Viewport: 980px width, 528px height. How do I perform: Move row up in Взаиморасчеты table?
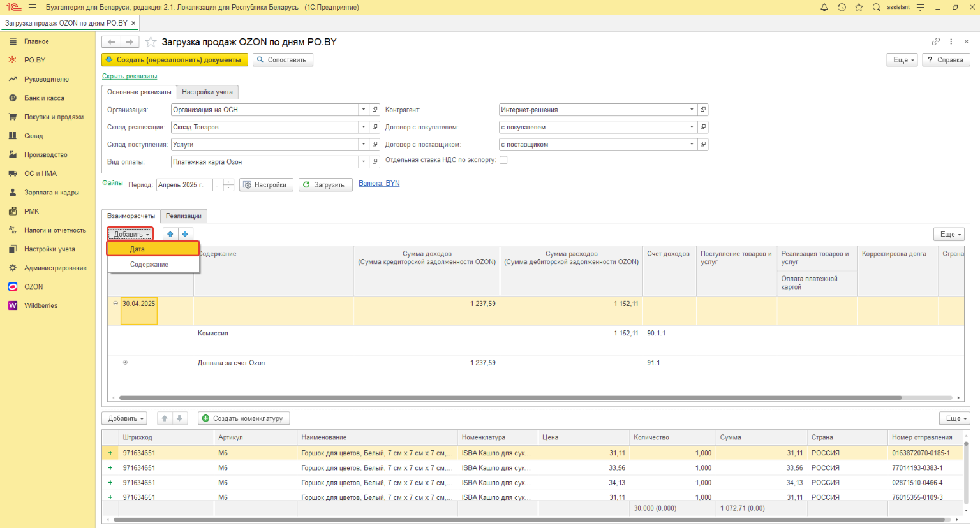tap(170, 234)
